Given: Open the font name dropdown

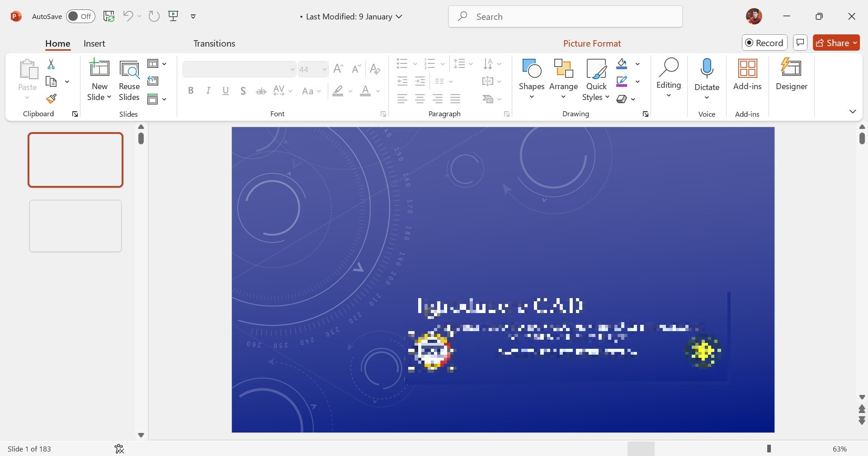Looking at the screenshot, I should point(292,69).
